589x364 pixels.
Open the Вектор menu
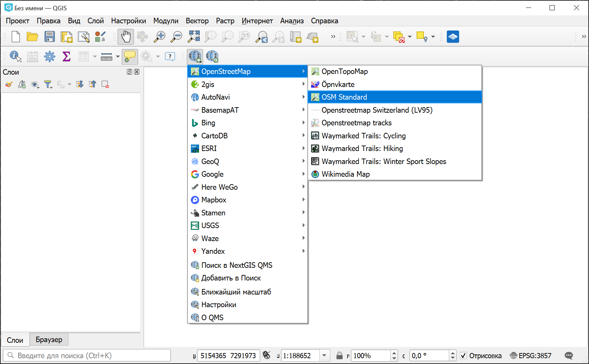(x=197, y=21)
